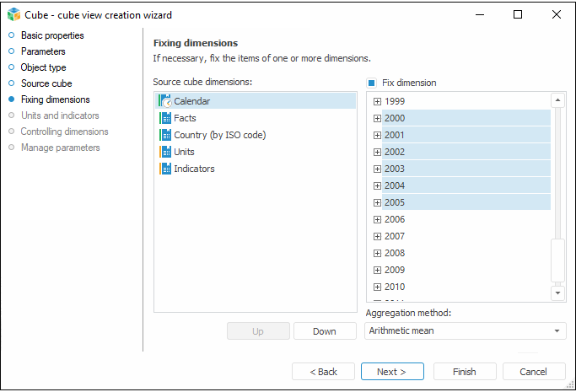Go to the Basic properties step
Viewport: 576px width, 392px height.
point(52,35)
